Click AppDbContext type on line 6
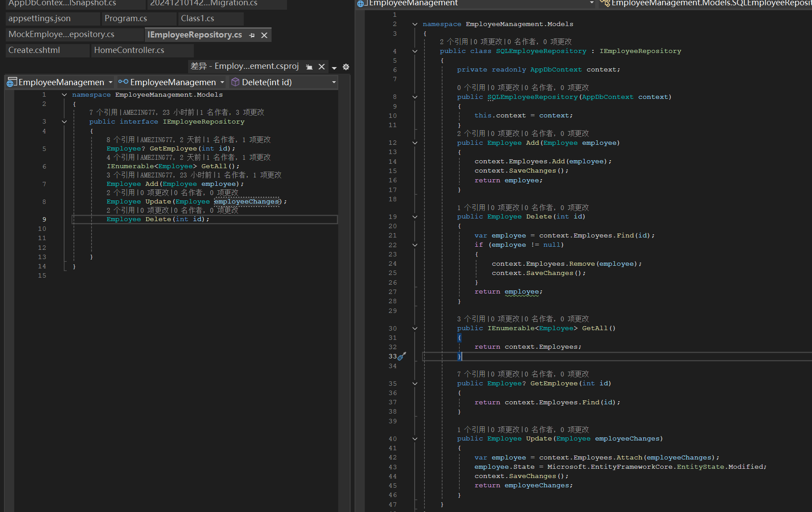Image resolution: width=812 pixels, height=512 pixels. point(556,70)
